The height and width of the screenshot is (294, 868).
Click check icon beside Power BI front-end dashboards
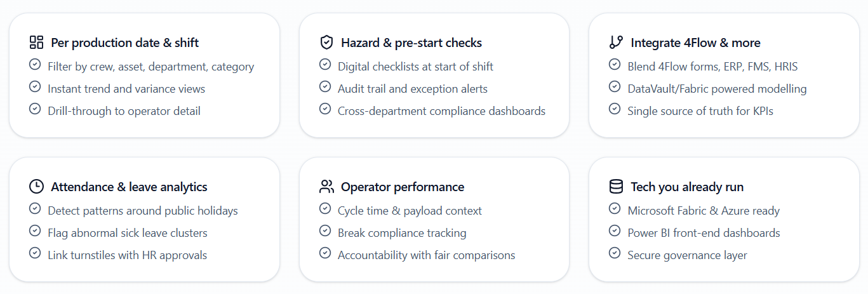pyautogui.click(x=615, y=231)
